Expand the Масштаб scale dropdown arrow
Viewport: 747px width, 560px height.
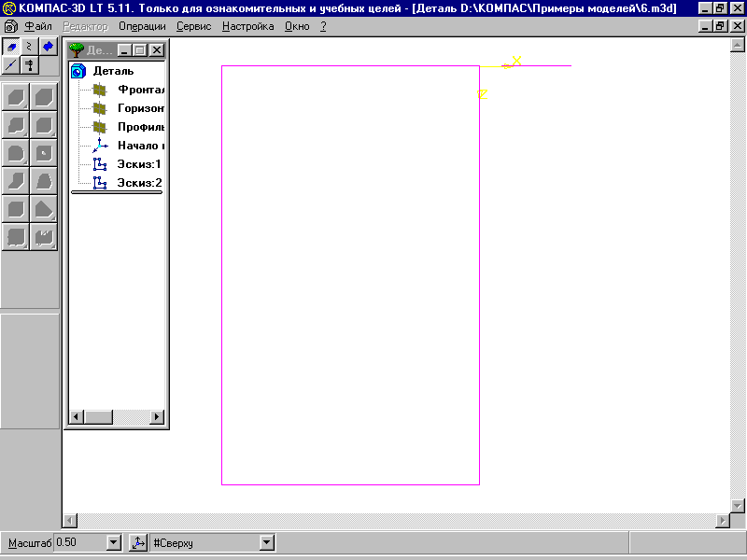114,542
